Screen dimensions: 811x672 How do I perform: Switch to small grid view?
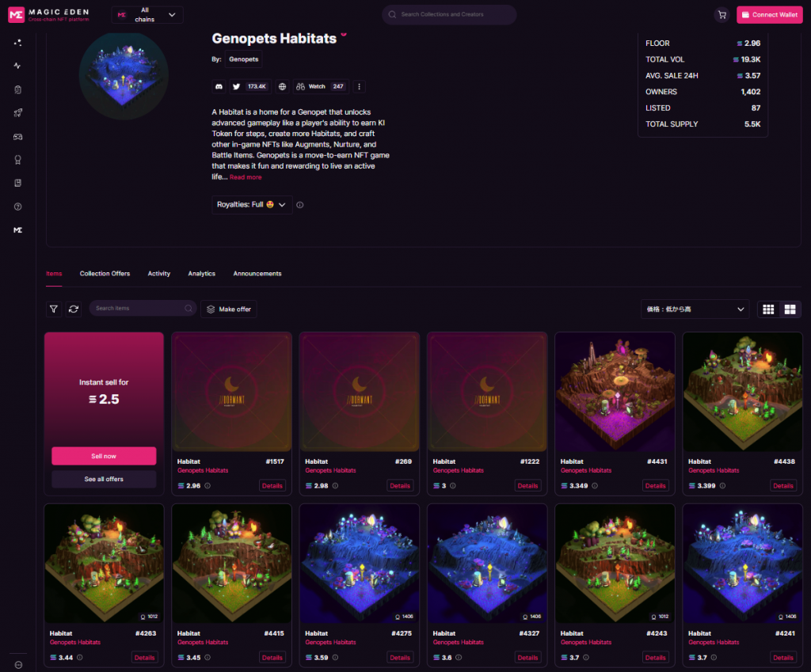click(x=768, y=309)
